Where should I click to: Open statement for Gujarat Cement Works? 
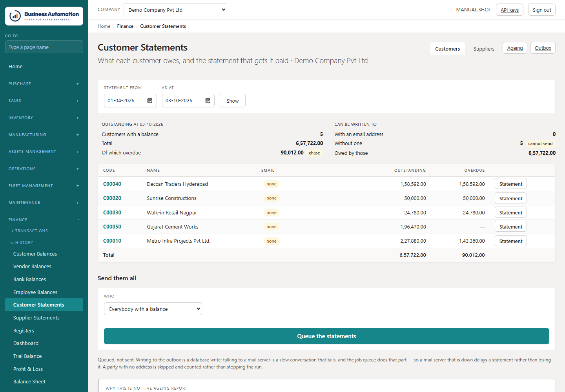[x=511, y=227]
